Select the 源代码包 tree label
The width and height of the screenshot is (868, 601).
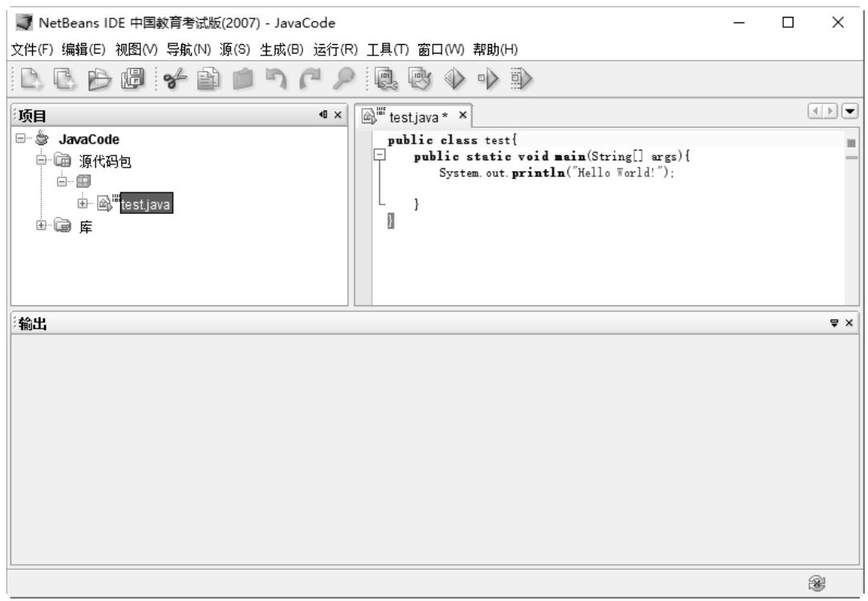105,161
